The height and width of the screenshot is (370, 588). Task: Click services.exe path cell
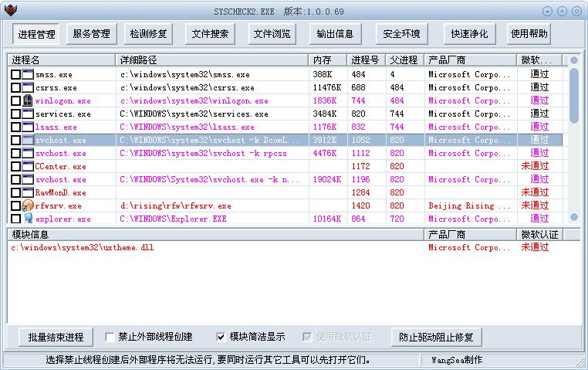pyautogui.click(x=194, y=114)
